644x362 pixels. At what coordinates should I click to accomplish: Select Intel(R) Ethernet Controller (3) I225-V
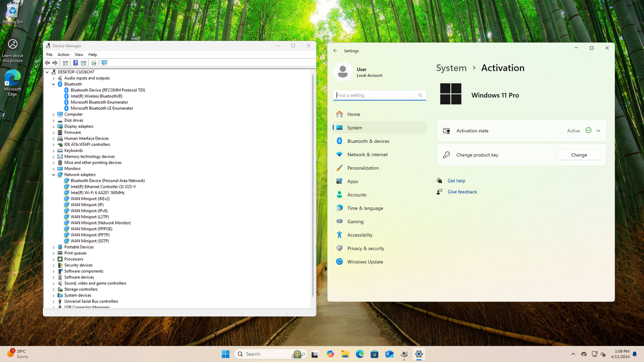point(103,187)
